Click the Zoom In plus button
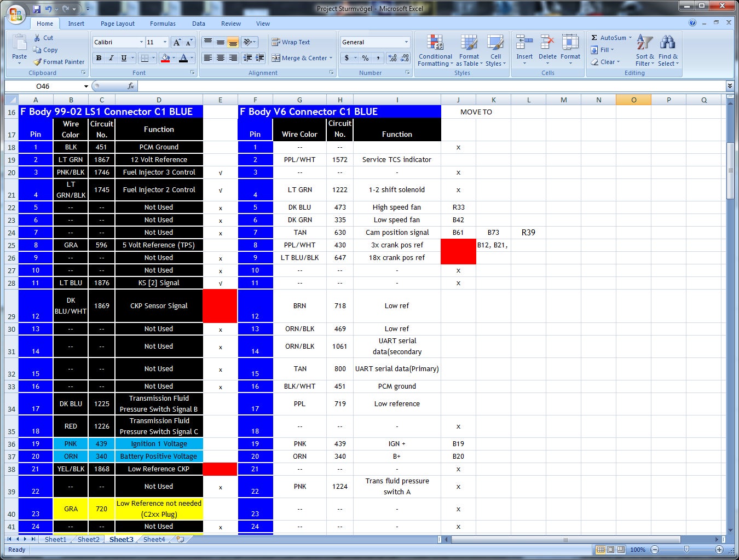The width and height of the screenshot is (739, 560). [x=719, y=550]
